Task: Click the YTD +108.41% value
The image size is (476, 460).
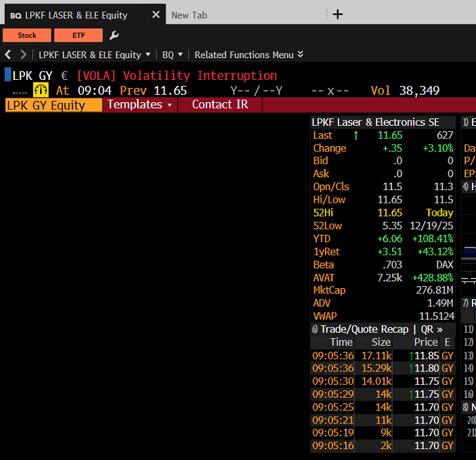Action: [433, 239]
